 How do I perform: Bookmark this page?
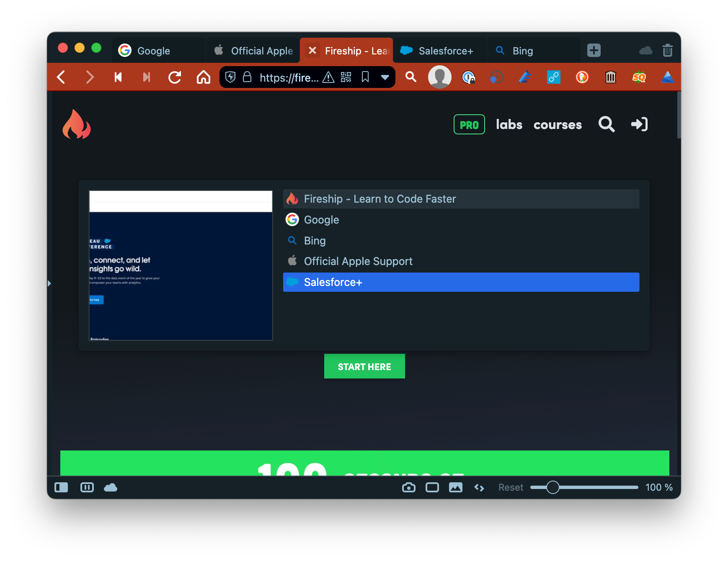[365, 77]
